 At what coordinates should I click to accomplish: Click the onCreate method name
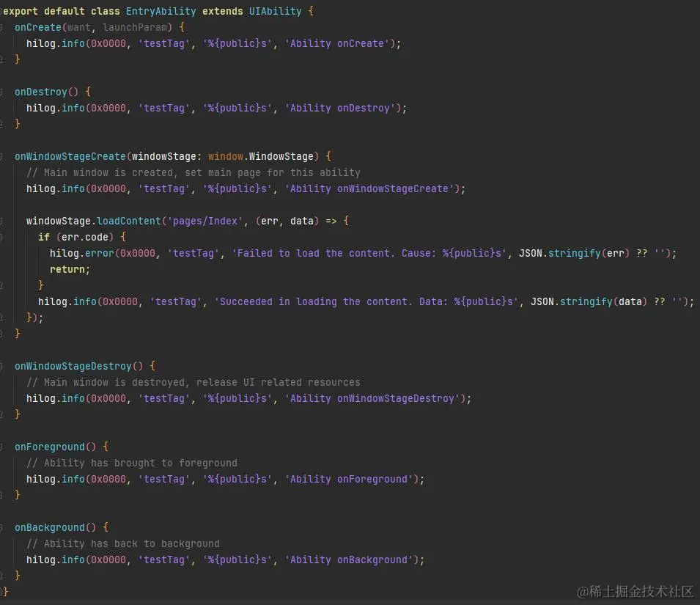click(38, 27)
